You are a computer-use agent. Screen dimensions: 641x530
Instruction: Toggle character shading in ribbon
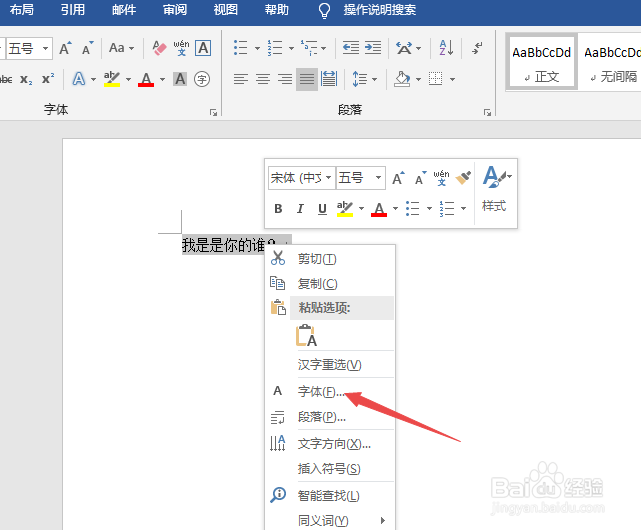[x=180, y=79]
